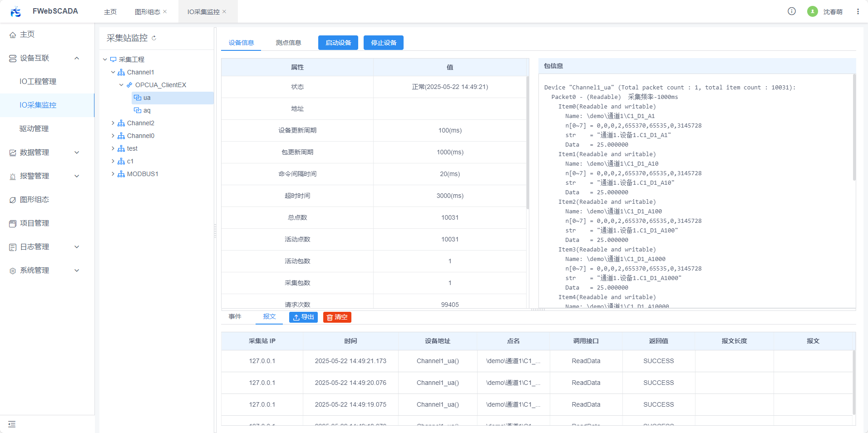868x433 pixels.
Task: Expand the Channel2 tree node
Action: (113, 123)
